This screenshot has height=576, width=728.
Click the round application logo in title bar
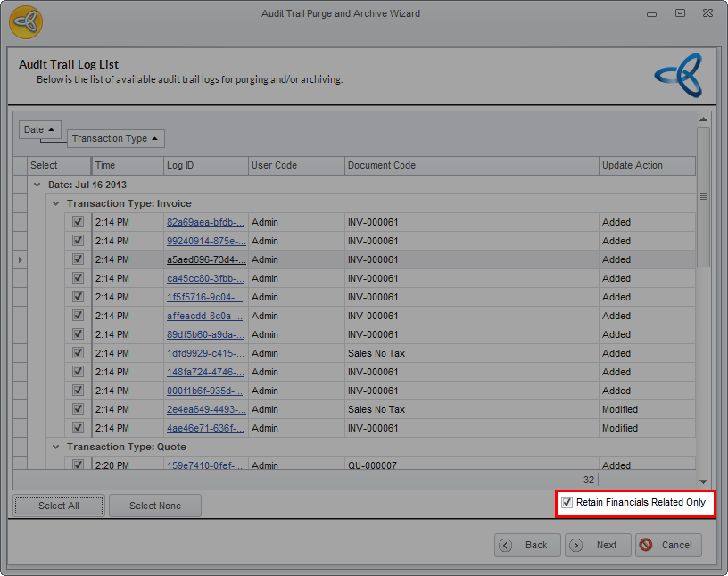pos(26,21)
